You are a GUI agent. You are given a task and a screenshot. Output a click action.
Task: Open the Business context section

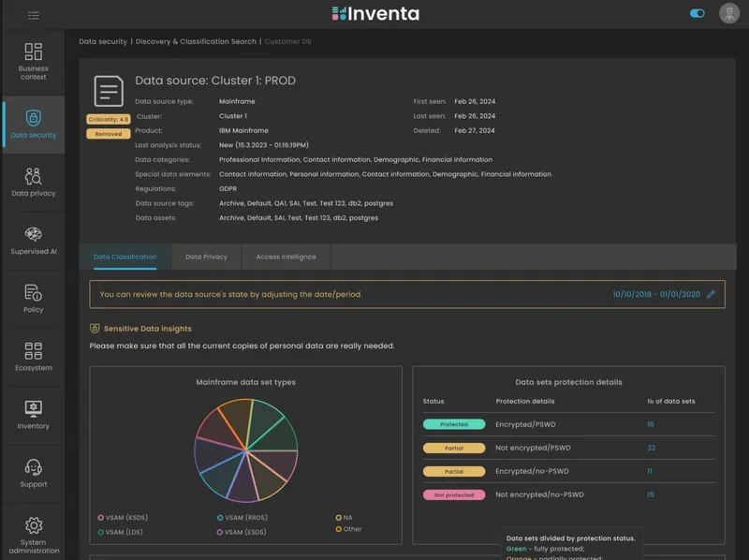[34, 62]
